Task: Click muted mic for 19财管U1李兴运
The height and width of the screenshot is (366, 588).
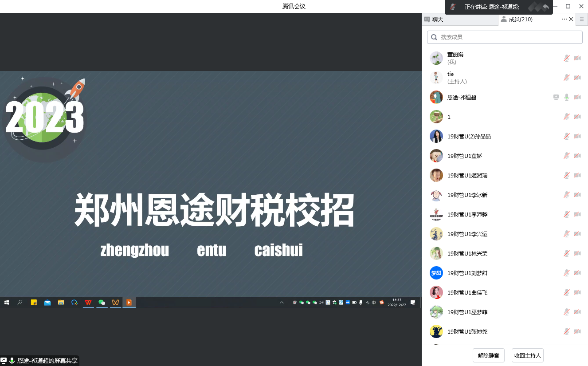Action: (566, 234)
